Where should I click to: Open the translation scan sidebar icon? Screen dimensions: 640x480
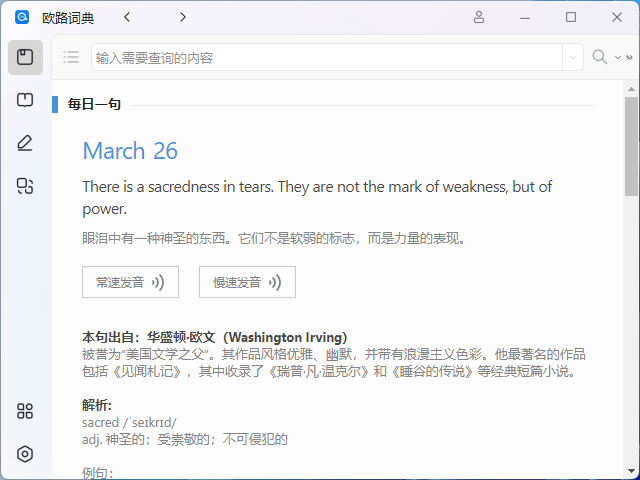pyautogui.click(x=25, y=186)
